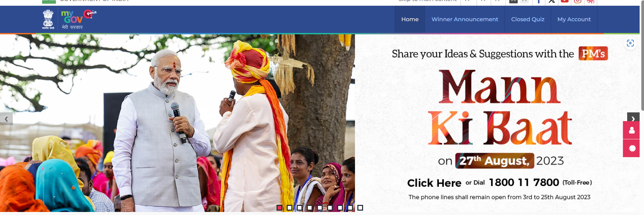This screenshot has width=644, height=215.
Task: Open the Home menu item
Action: [x=410, y=20]
